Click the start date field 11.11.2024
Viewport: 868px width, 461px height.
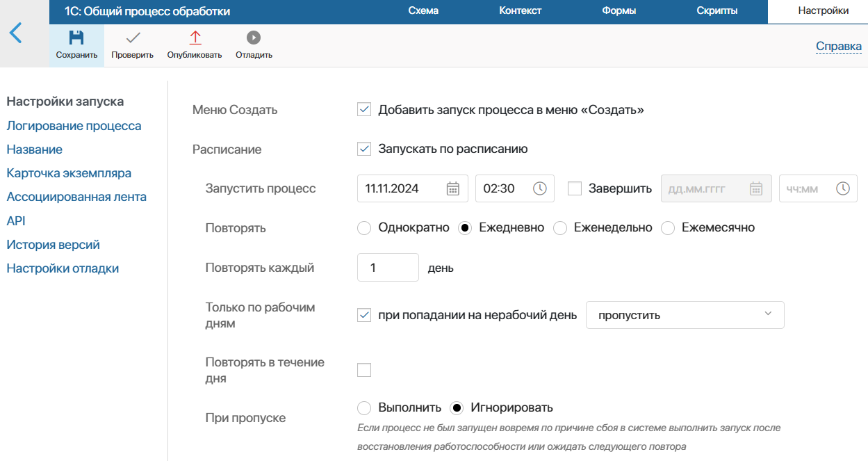[413, 188]
